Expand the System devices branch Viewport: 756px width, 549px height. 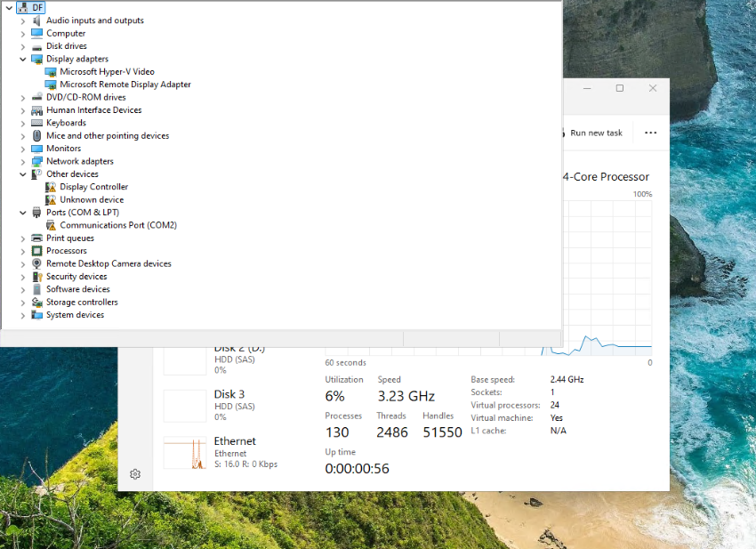tap(22, 315)
